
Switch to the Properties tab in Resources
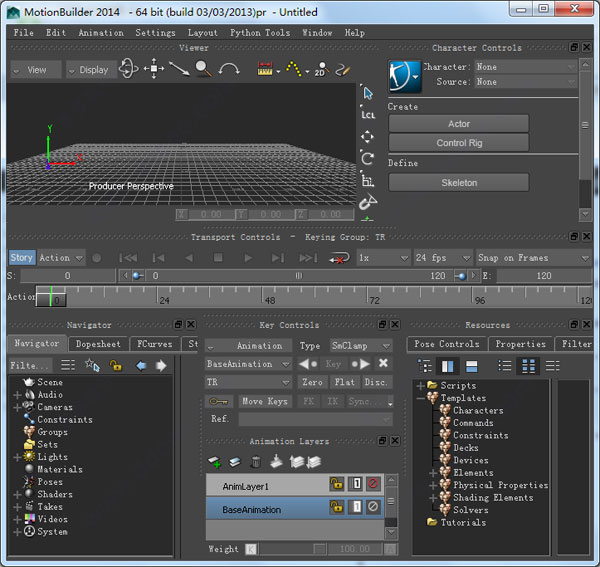tap(520, 344)
